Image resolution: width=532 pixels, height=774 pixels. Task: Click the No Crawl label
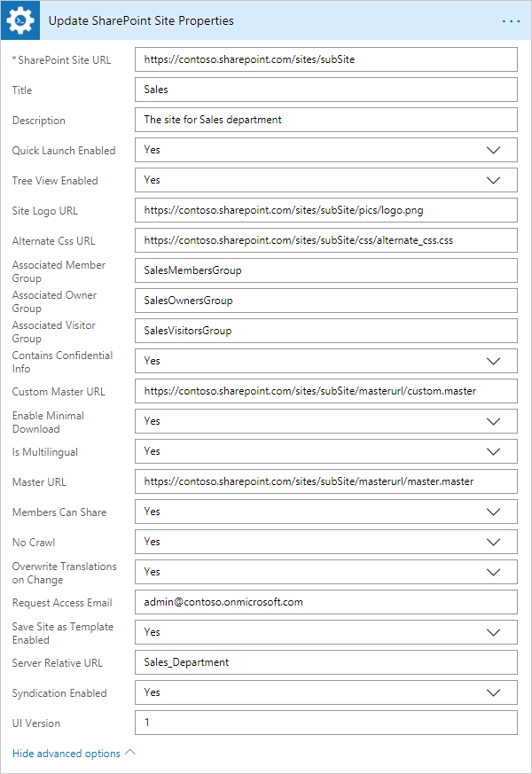point(34,543)
